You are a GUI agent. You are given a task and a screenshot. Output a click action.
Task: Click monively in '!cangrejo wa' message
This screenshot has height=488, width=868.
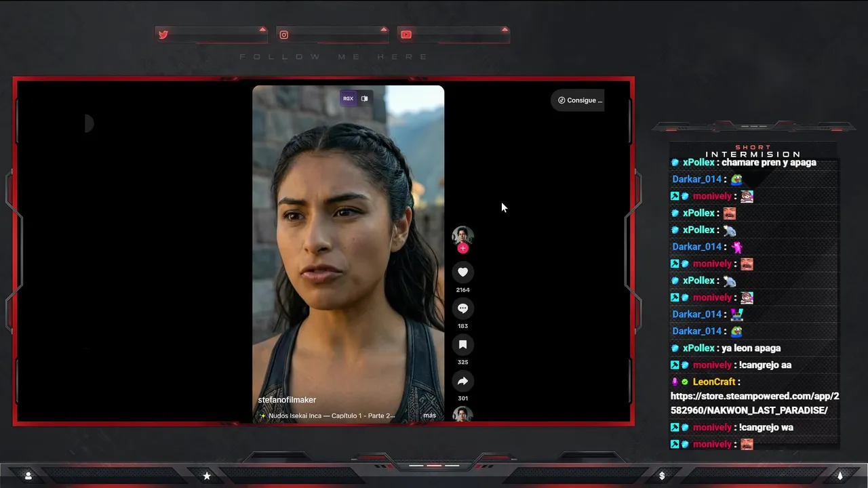(712, 427)
